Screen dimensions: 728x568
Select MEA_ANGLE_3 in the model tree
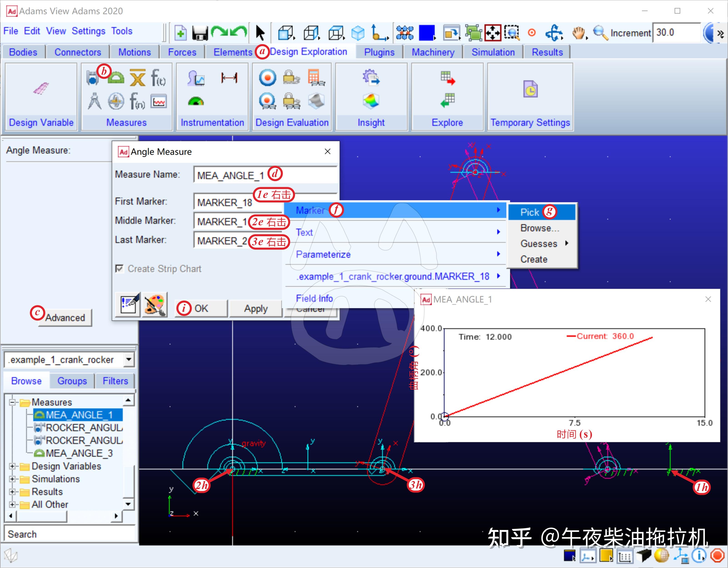pos(79,453)
